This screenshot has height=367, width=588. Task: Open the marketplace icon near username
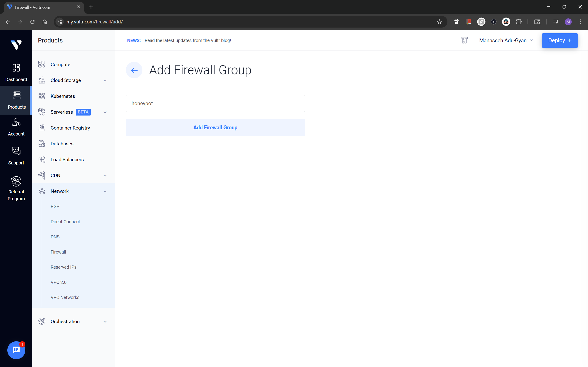pos(464,40)
